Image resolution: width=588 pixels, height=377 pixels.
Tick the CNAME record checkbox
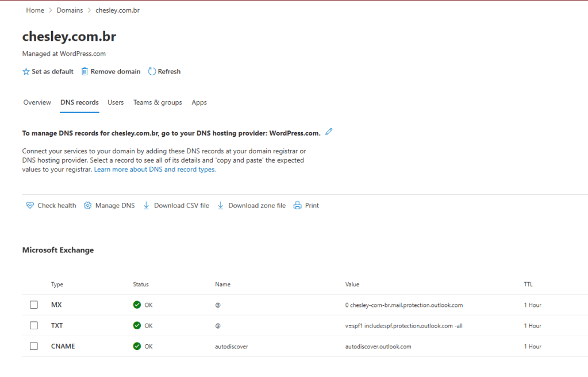(x=34, y=347)
